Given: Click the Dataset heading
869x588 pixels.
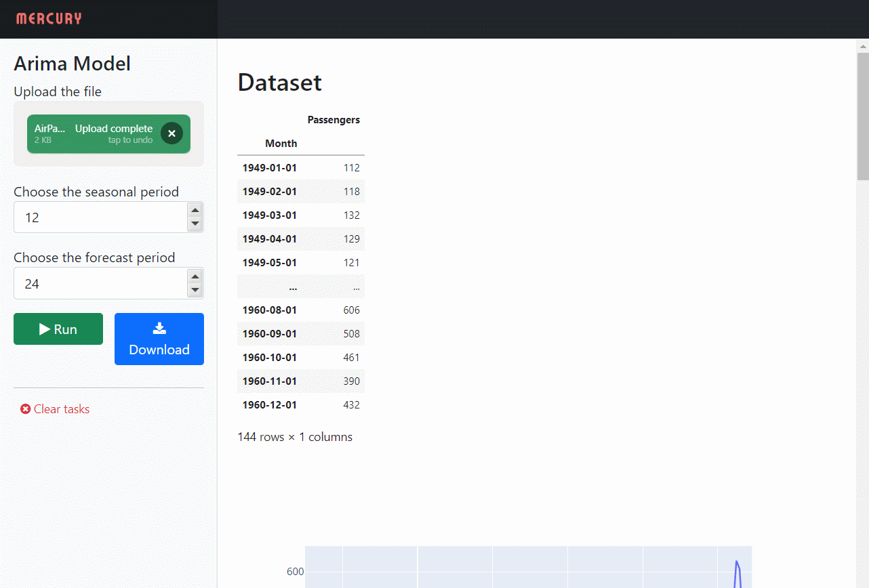Looking at the screenshot, I should tap(279, 83).
